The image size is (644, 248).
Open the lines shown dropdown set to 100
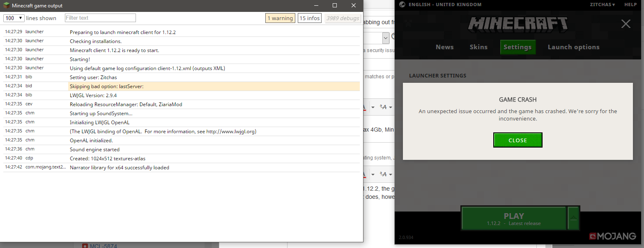click(x=14, y=18)
